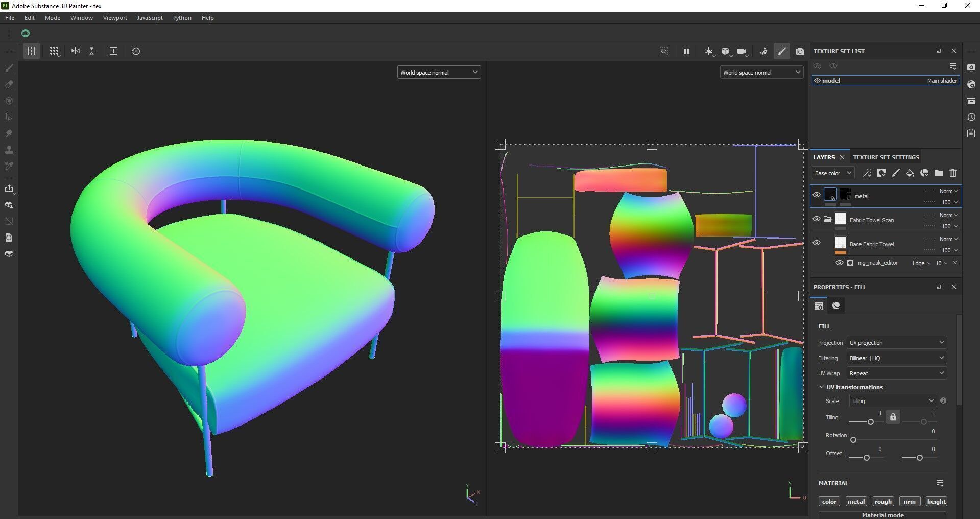Open the Log panel icon

971,133
